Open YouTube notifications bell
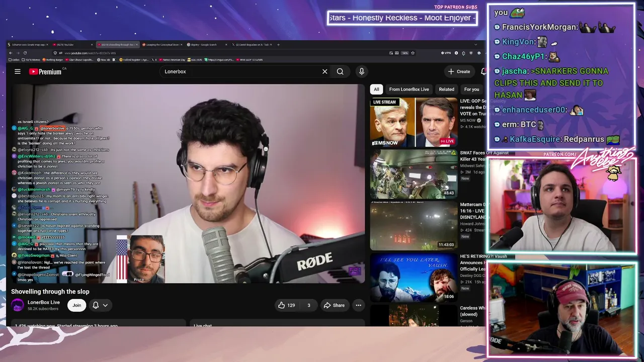644x362 pixels. click(x=484, y=71)
